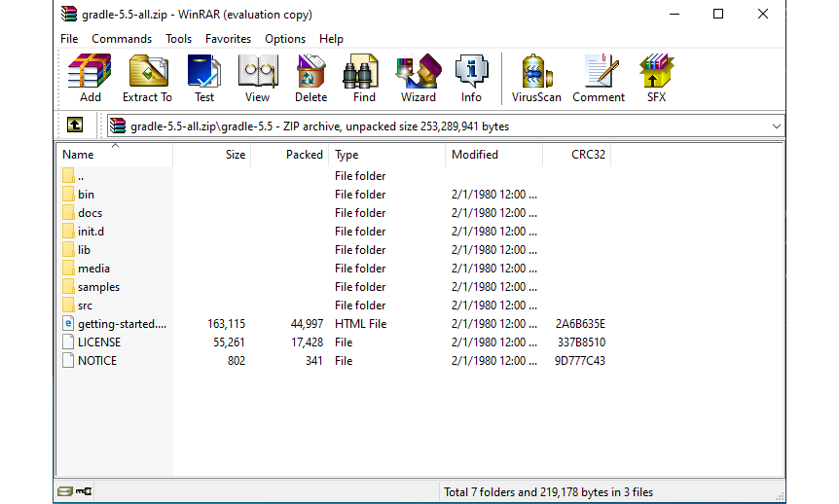Viewport: 839px width, 504px height.
Task: Select the media folder row
Action: click(334, 268)
